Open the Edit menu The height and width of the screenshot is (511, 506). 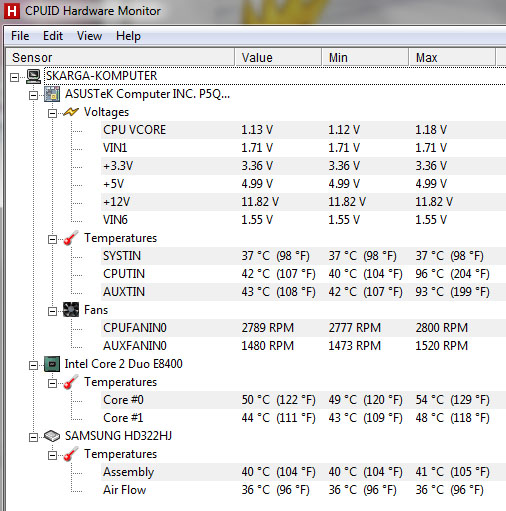[x=53, y=36]
